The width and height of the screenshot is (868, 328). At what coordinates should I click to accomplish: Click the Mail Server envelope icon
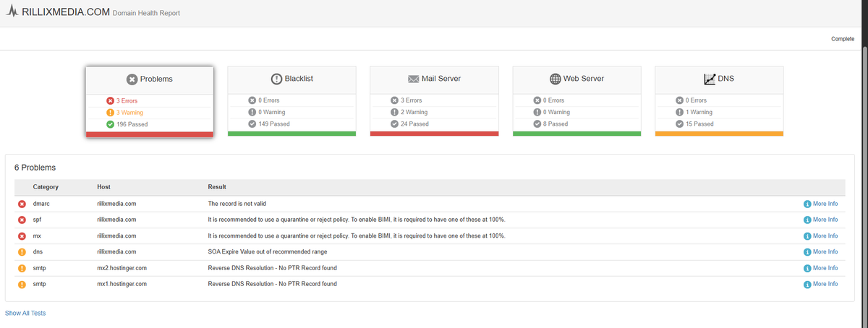(414, 79)
